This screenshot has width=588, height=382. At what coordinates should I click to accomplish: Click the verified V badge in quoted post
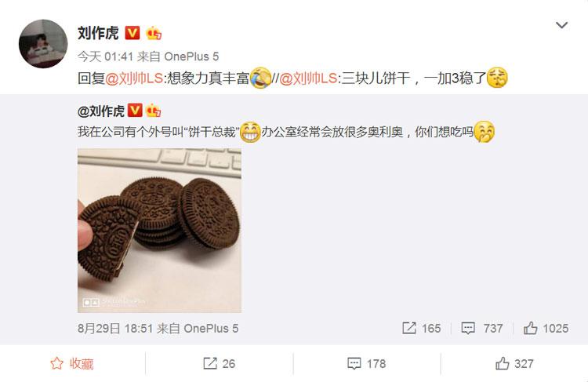tap(135, 111)
